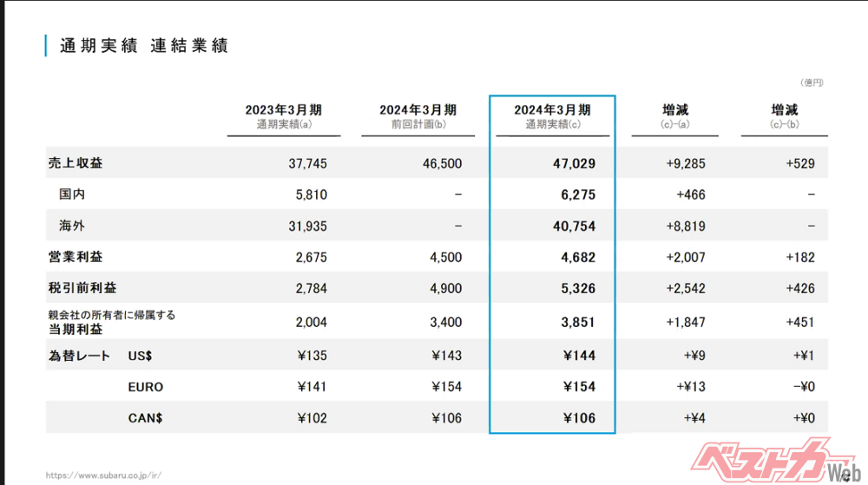
Task: Click the 当期利益 row label
Action: [74, 330]
